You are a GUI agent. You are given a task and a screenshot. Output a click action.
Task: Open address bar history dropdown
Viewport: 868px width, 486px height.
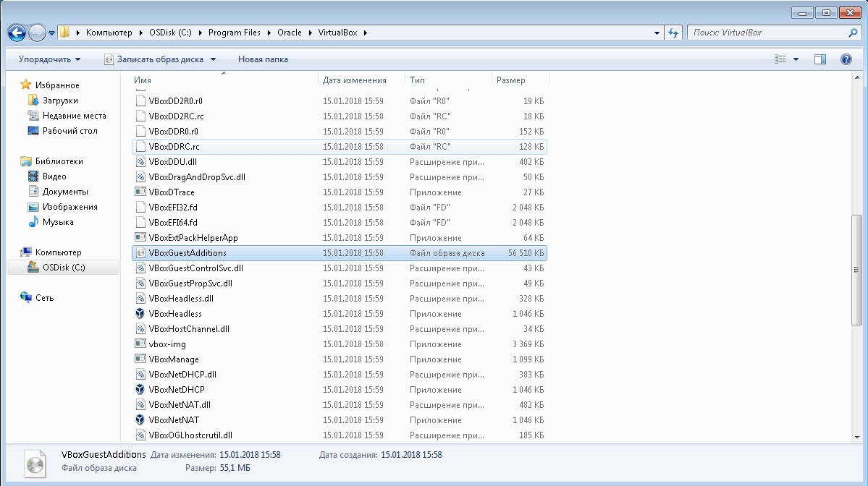657,33
